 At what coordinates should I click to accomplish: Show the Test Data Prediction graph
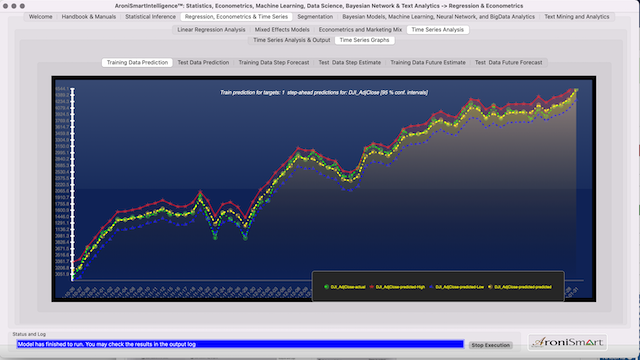coord(203,62)
